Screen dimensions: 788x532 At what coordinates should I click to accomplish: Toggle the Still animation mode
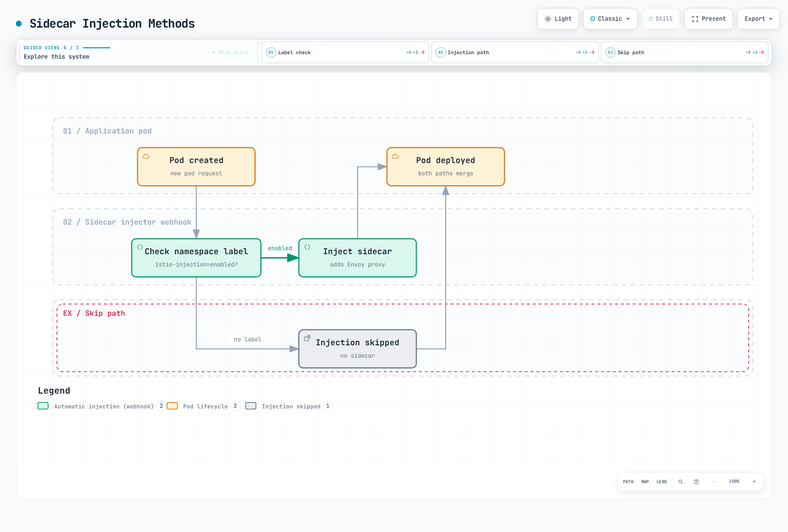pos(661,19)
